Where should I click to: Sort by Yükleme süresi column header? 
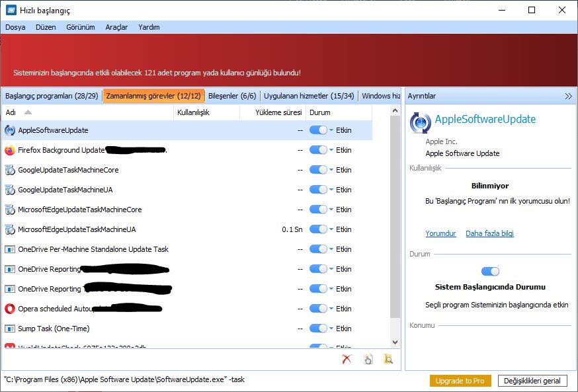272,113
